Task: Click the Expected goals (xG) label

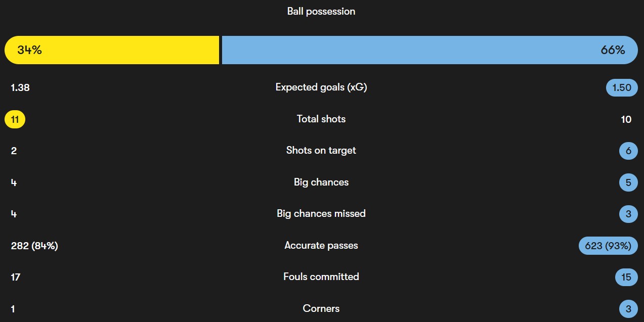Action: [321, 87]
